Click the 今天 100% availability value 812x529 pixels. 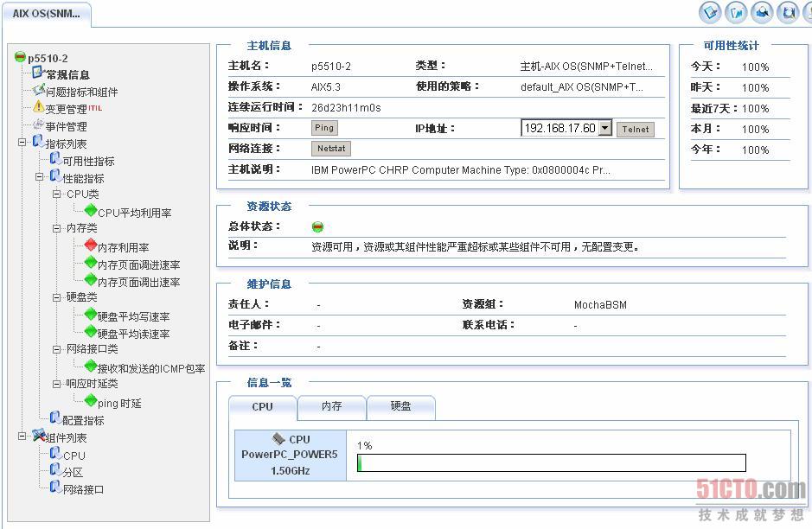pyautogui.click(x=755, y=67)
